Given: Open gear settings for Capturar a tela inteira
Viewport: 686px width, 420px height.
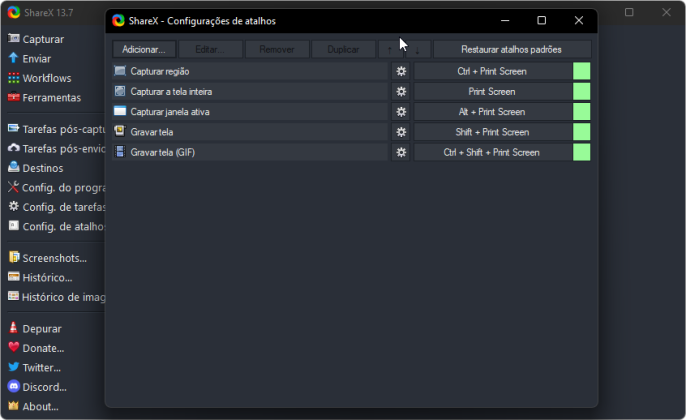Looking at the screenshot, I should [401, 91].
